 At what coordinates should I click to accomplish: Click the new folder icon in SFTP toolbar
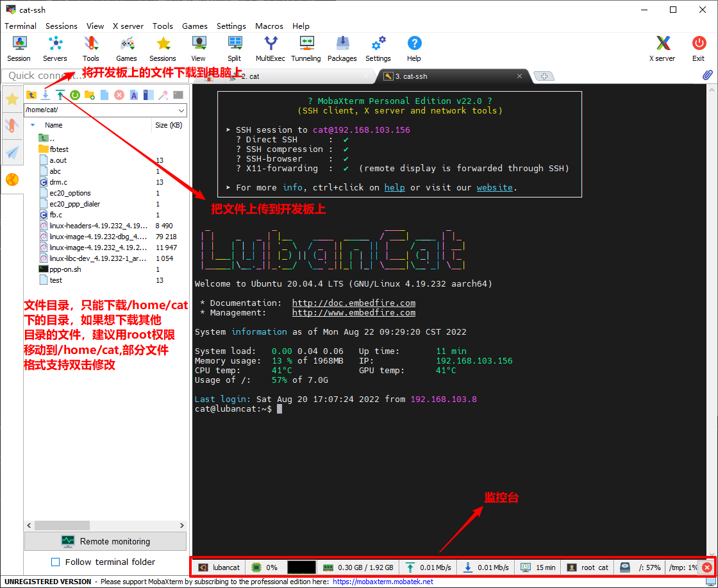click(x=90, y=95)
